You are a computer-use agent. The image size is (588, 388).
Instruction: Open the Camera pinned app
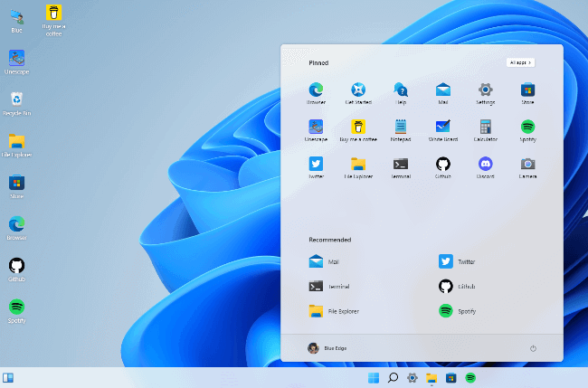click(527, 167)
